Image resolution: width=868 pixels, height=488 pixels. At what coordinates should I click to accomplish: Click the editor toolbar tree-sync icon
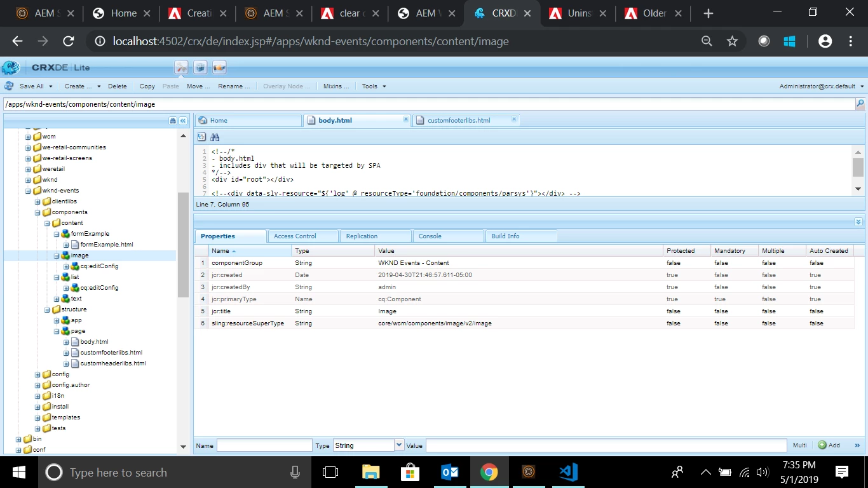coord(202,137)
